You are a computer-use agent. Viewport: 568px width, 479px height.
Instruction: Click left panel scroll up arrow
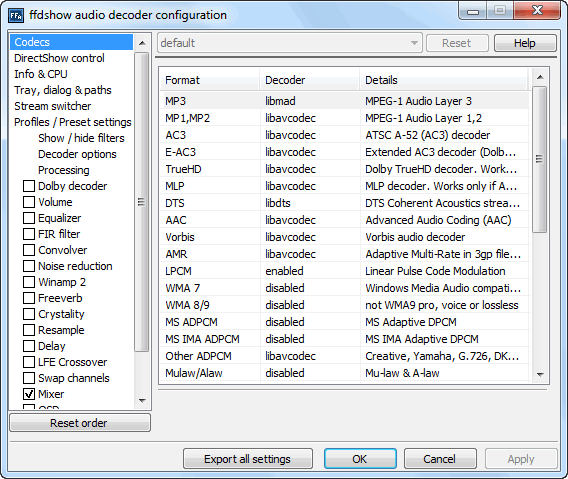[x=142, y=43]
